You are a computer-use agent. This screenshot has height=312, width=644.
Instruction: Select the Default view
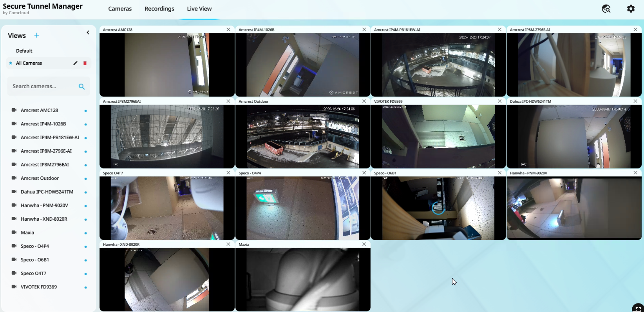[24, 51]
